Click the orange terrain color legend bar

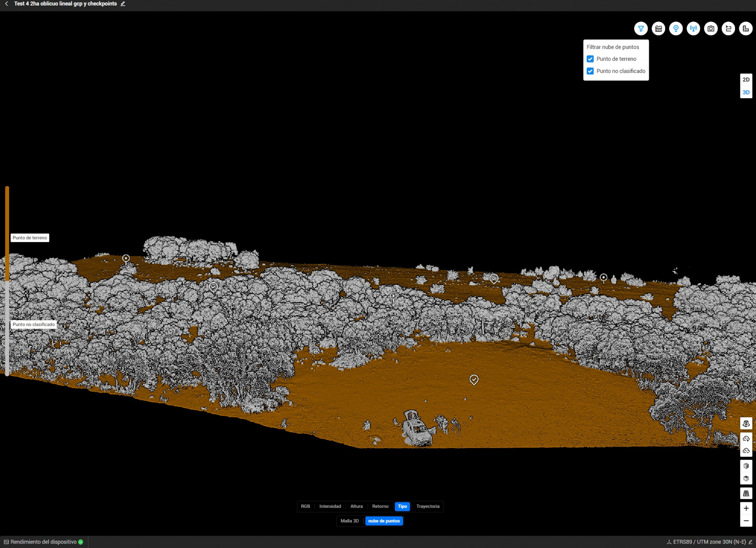(x=7, y=233)
